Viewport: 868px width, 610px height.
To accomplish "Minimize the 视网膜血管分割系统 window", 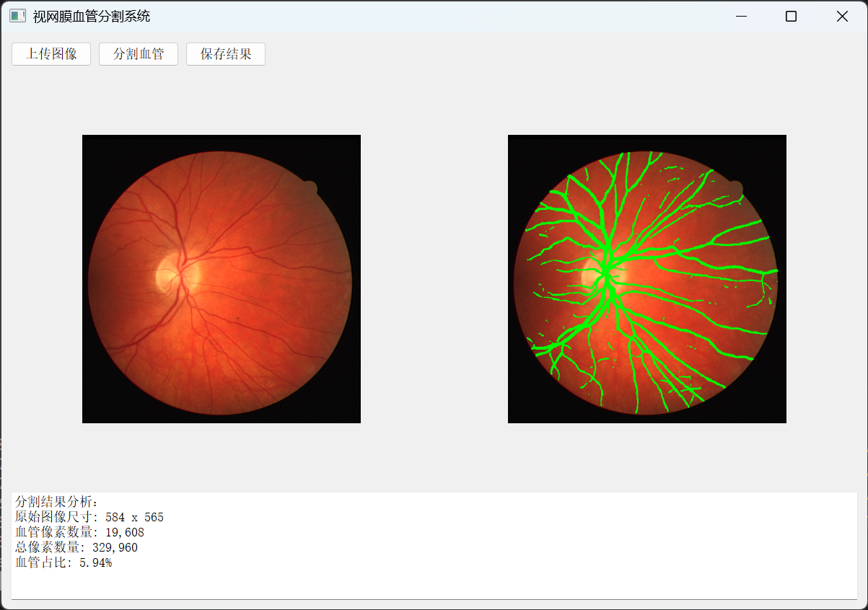I will 740,17.
